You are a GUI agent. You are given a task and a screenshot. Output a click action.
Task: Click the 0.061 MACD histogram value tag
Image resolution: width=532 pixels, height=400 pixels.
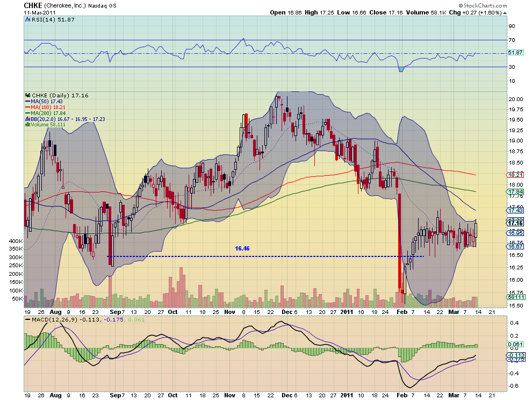(x=516, y=345)
